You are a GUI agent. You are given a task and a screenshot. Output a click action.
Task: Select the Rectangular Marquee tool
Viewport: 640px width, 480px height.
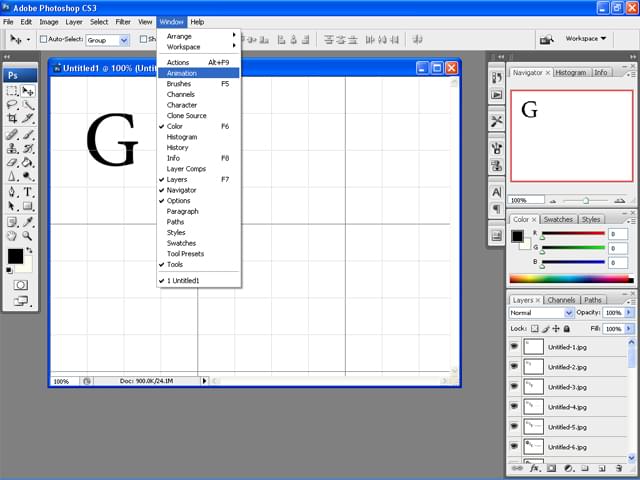point(12,91)
